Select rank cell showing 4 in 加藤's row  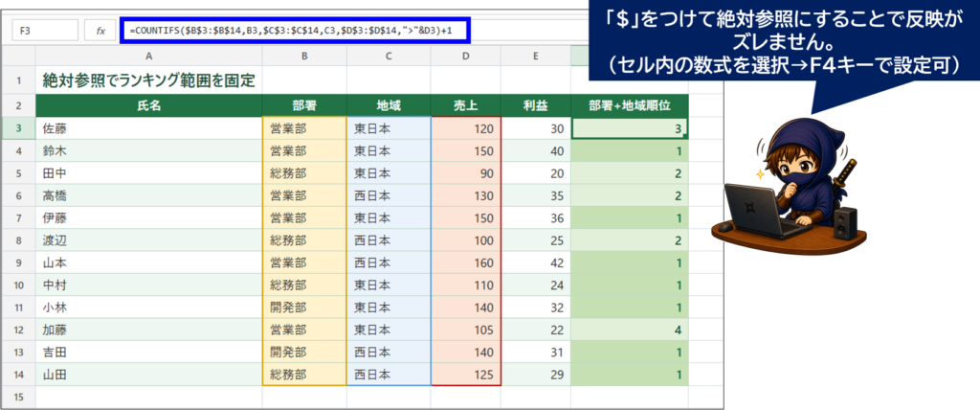pyautogui.click(x=630, y=330)
